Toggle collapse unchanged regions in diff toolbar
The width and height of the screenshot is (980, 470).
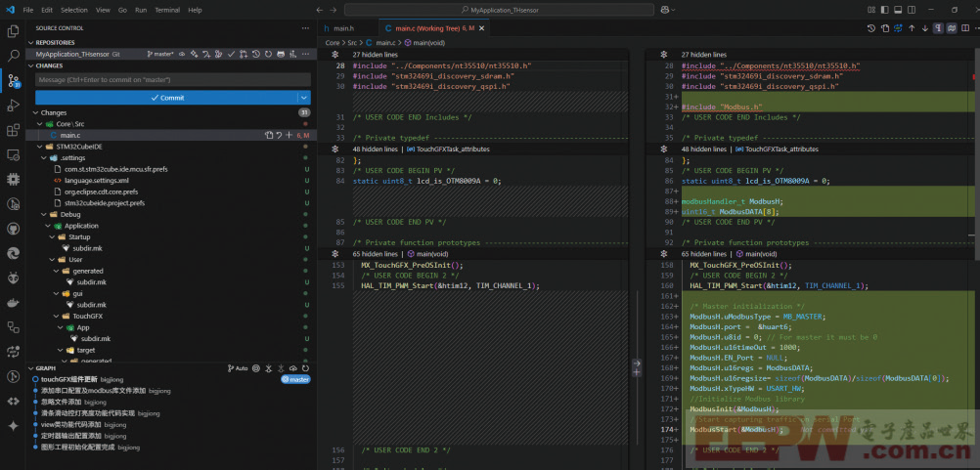tap(952, 28)
